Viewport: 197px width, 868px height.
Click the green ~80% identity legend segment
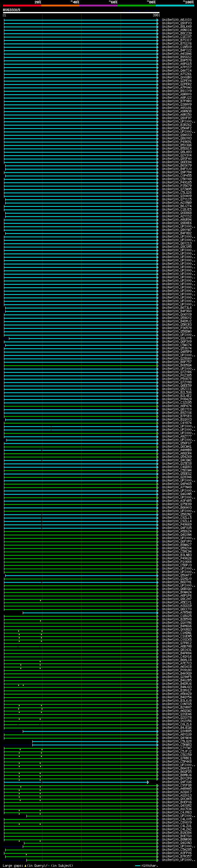tap(137, 6)
